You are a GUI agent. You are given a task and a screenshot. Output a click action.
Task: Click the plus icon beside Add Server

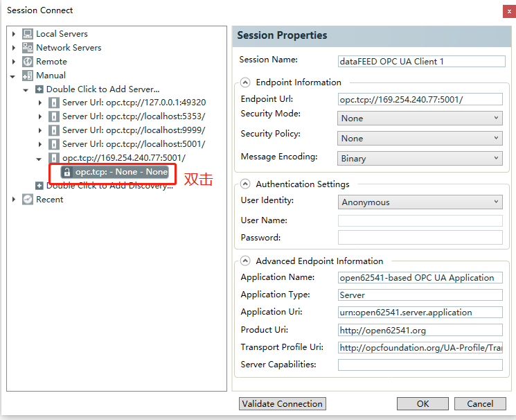point(39,89)
